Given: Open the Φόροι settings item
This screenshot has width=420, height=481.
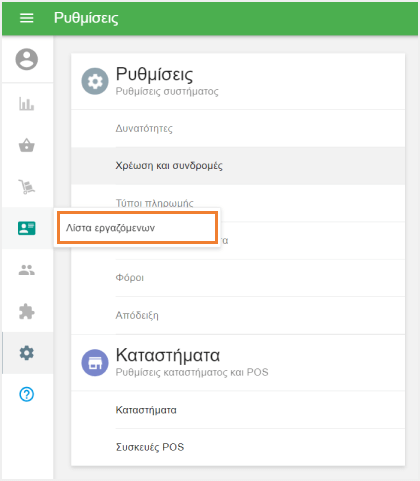Looking at the screenshot, I should pyautogui.click(x=238, y=278).
